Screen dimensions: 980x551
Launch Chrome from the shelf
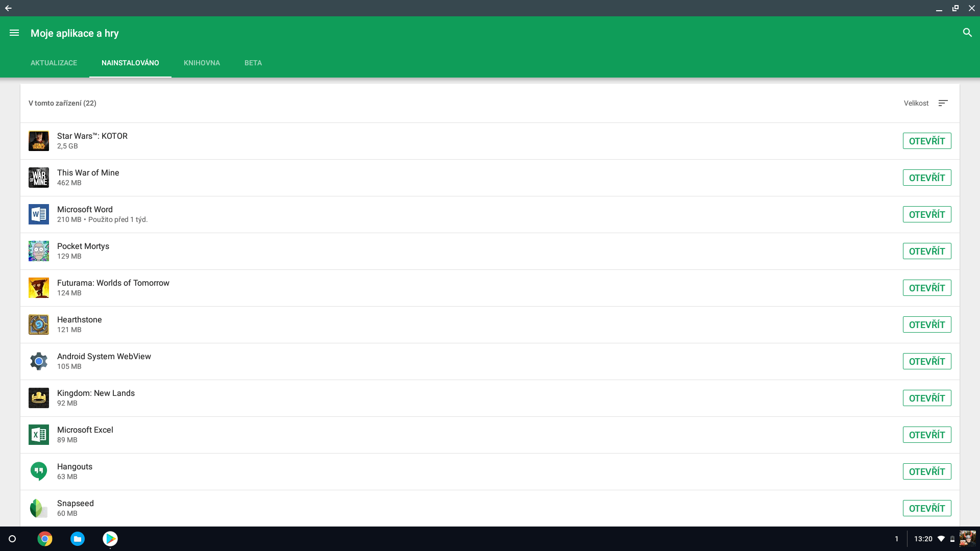pos(45,539)
